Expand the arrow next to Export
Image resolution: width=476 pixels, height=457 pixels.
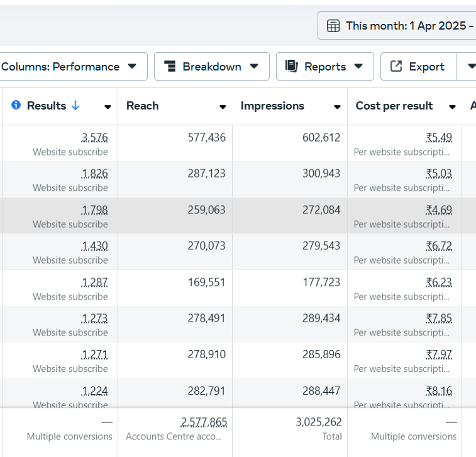[468, 66]
